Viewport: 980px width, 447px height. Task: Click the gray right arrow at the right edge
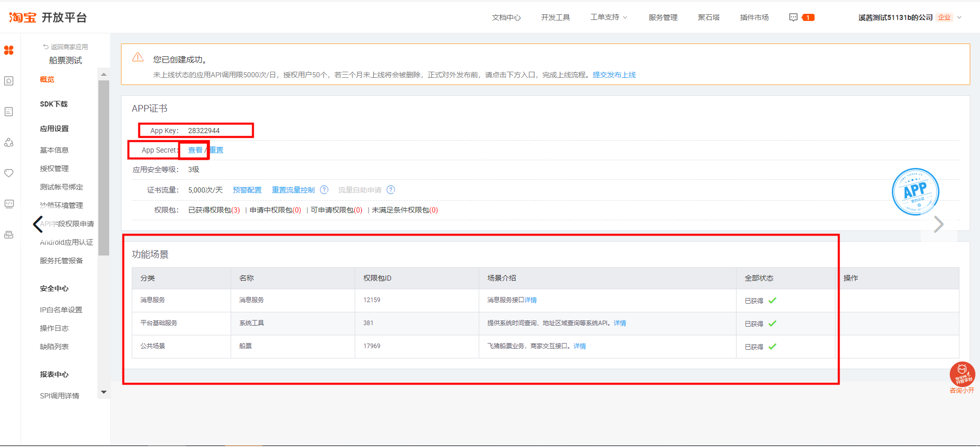pyautogui.click(x=938, y=224)
